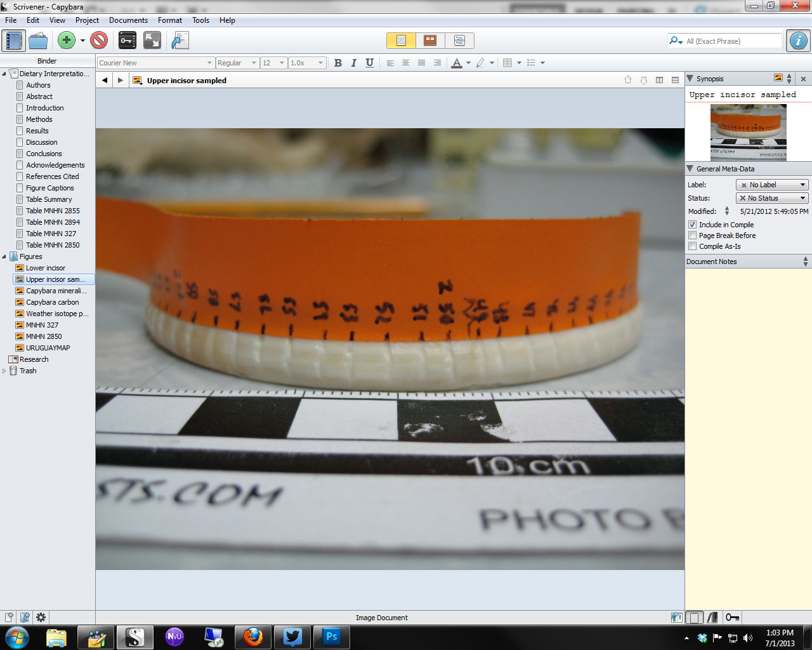The height and width of the screenshot is (650, 812).
Task: Switch to Outliner view mode
Action: 459,41
